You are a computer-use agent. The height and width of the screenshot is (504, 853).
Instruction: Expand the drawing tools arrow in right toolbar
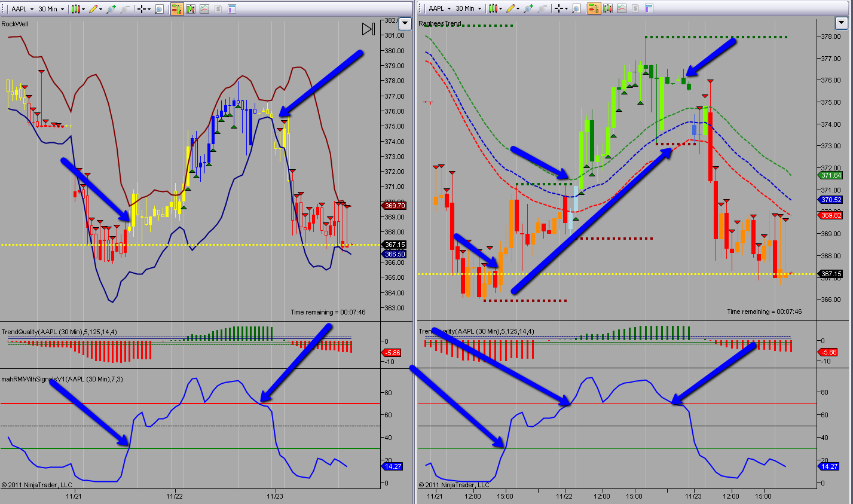[518, 9]
